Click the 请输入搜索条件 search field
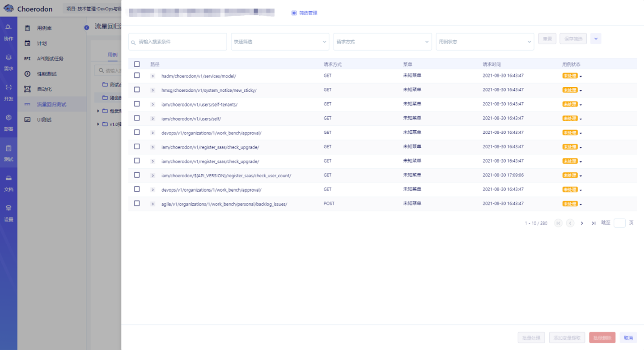This screenshot has height=350, width=644. pos(178,42)
